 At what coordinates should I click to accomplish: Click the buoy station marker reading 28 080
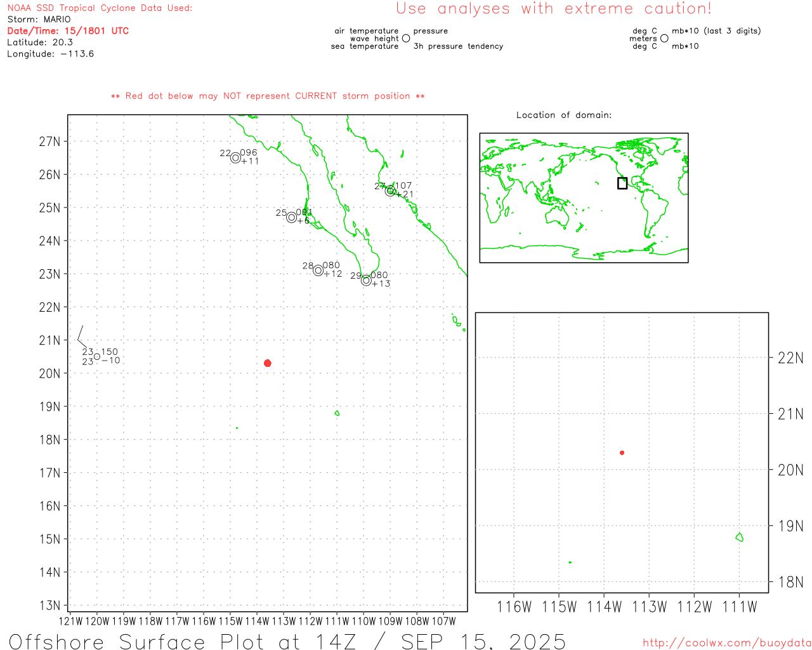318,270
